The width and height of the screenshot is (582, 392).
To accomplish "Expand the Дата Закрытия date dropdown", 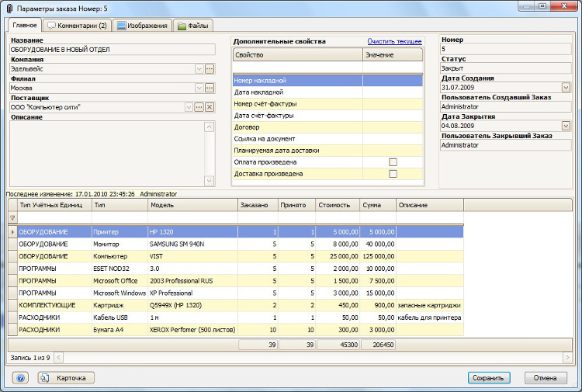I will 566,126.
